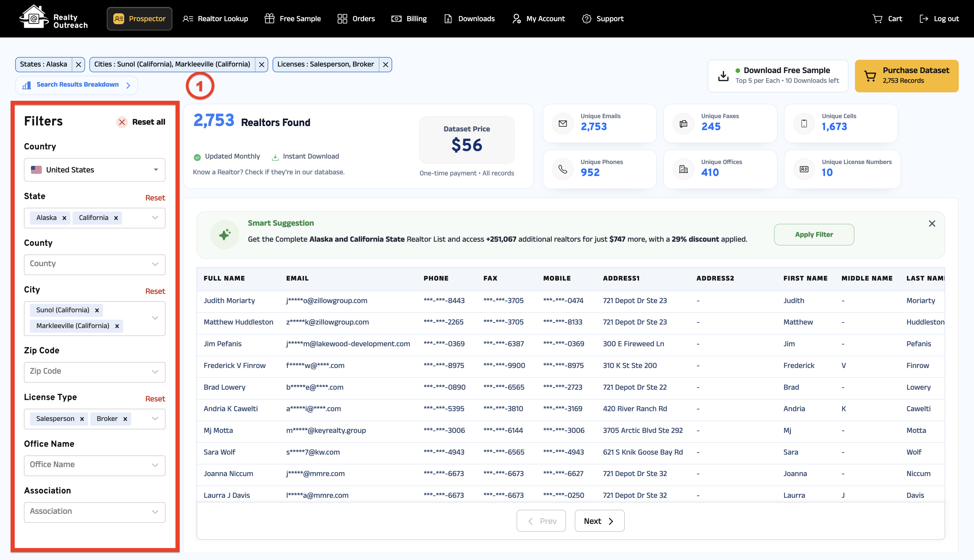This screenshot has width=974, height=560.
Task: Click the Smart Suggestion sparkle icon
Action: pyautogui.click(x=225, y=234)
